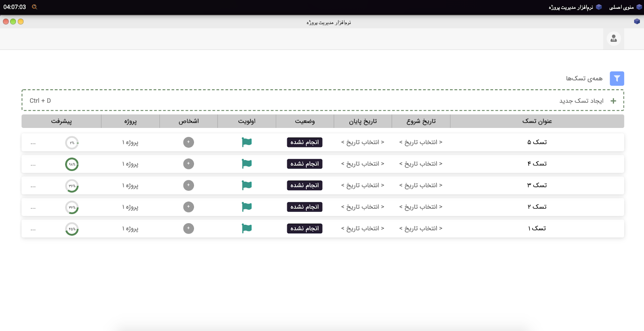Image resolution: width=644 pixels, height=331 pixels.
Task: Open start date picker for تسک ۲
Action: click(421, 207)
